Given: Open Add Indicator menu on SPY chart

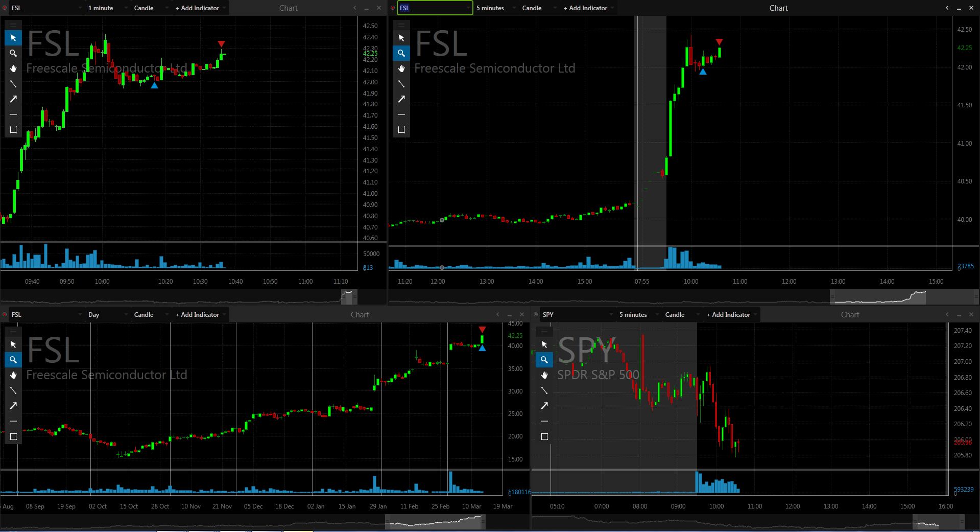Looking at the screenshot, I should [731, 315].
